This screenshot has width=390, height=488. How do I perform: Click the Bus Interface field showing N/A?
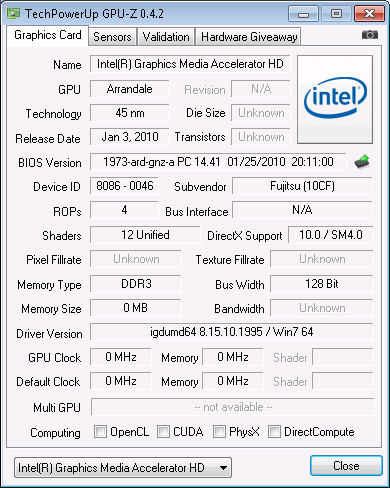coord(302,210)
